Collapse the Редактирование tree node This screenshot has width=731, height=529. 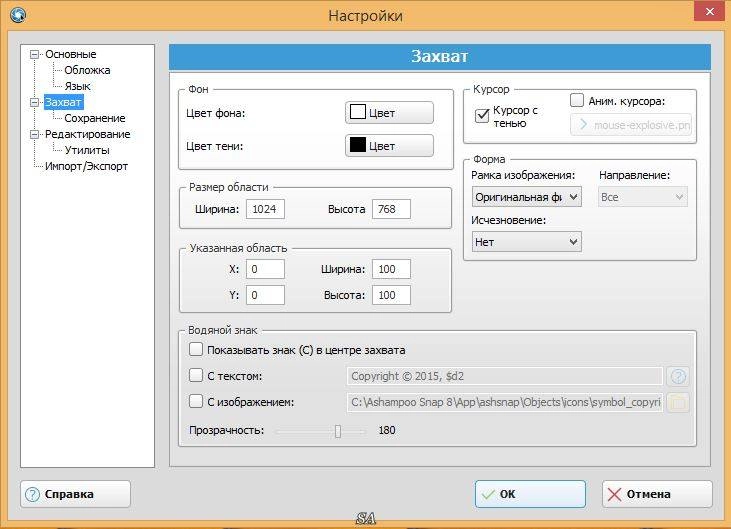[34, 134]
